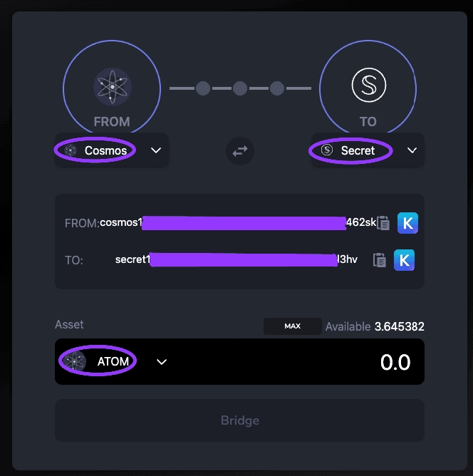Click the Keplr icon in TO row

coord(404,260)
